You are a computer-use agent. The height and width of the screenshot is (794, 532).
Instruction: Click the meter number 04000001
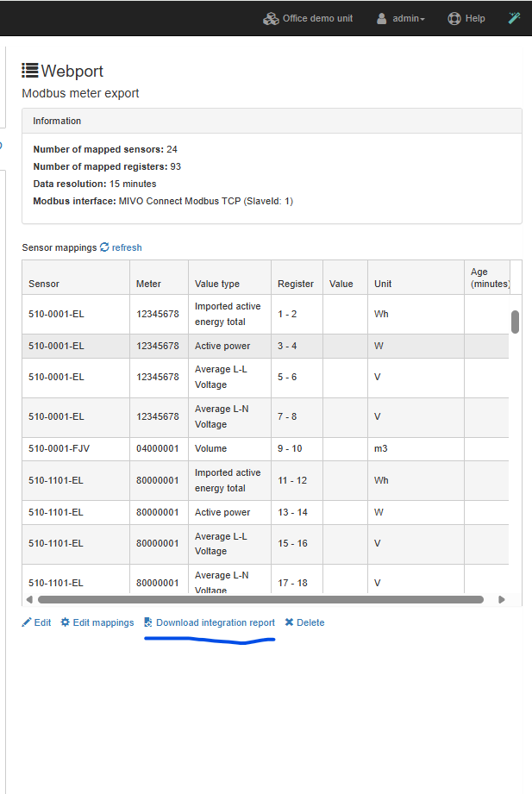pyautogui.click(x=160, y=448)
